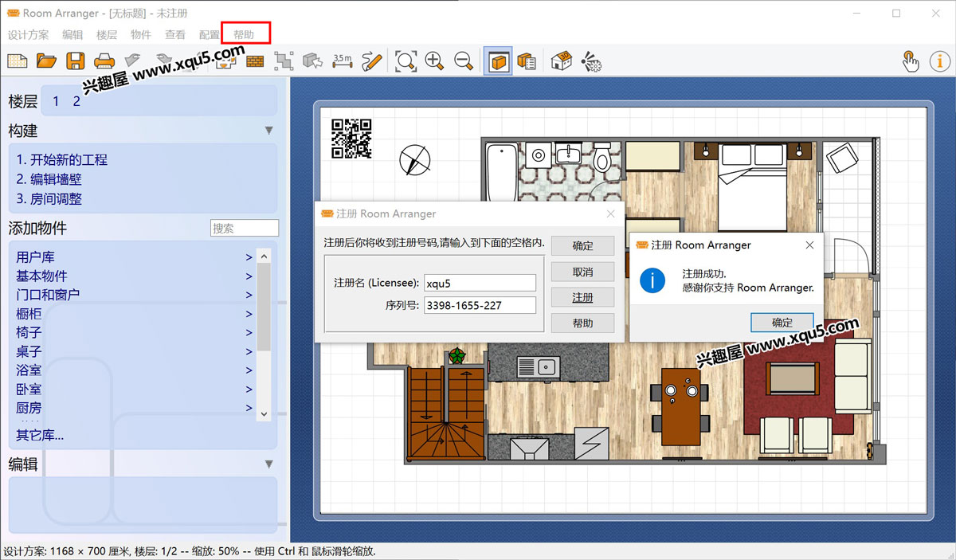This screenshot has height=560, width=956.
Task: Open the 物件 menu
Action: (x=141, y=34)
